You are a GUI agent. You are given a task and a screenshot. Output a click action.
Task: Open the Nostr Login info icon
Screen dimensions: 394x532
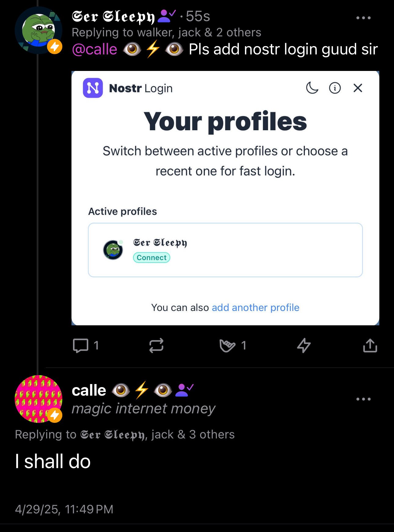pyautogui.click(x=335, y=88)
